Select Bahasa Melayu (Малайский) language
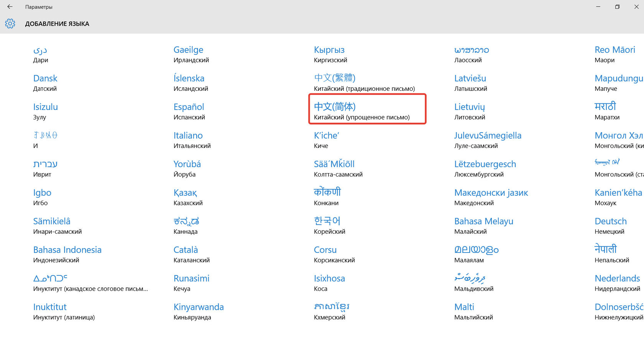The height and width of the screenshot is (344, 644). pos(484,226)
